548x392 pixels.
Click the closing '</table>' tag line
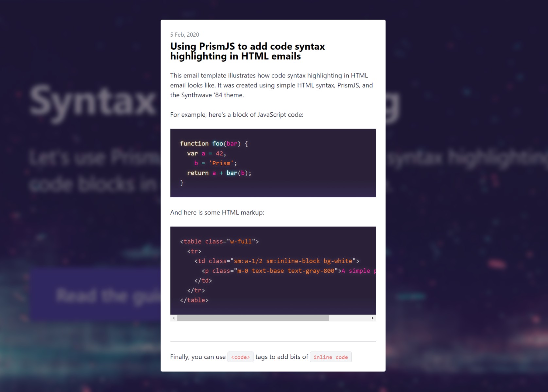[194, 300]
